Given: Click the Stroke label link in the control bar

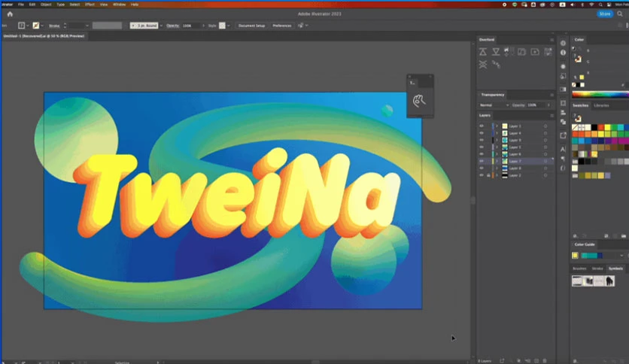Looking at the screenshot, I should [54, 26].
